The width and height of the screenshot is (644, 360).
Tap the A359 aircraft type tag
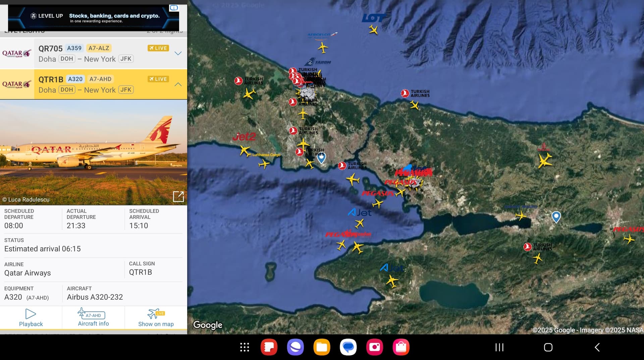74,48
